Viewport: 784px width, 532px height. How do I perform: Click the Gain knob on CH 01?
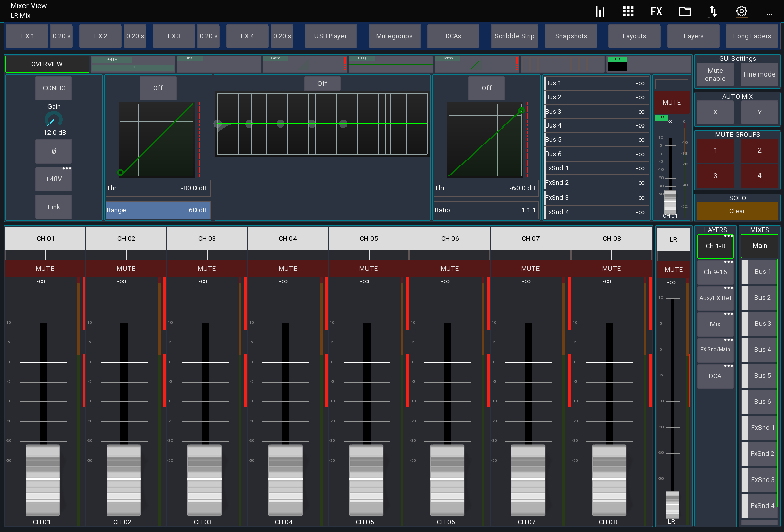point(53,121)
